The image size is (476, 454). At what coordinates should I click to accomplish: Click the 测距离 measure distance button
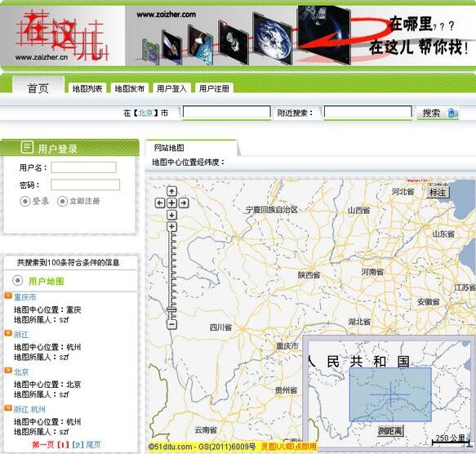click(x=390, y=430)
